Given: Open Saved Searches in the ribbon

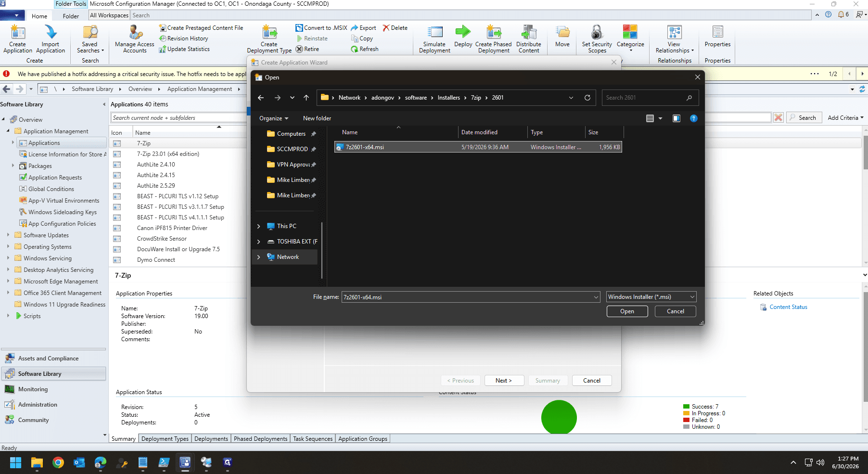Looking at the screenshot, I should 90,39.
